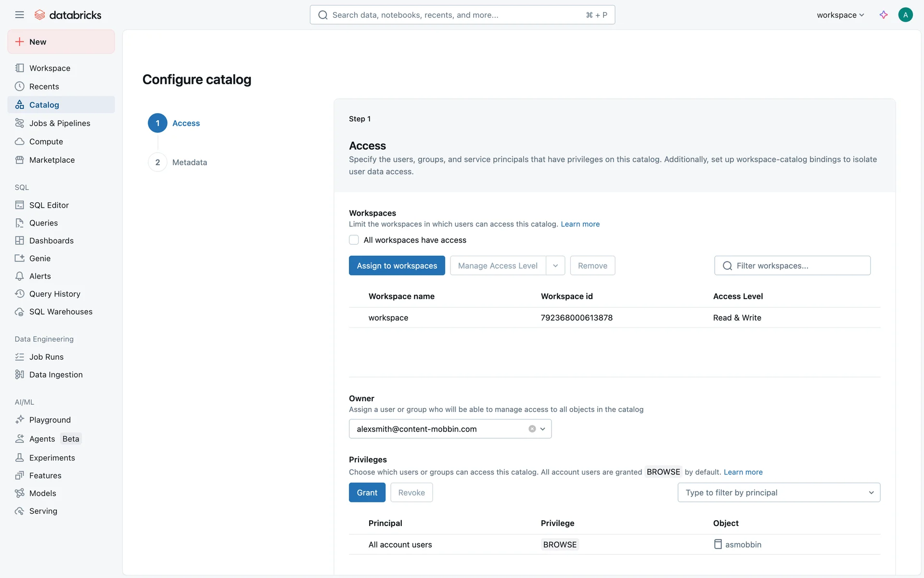Click the Alerts bell icon
This screenshot has width=924, height=578.
(x=19, y=276)
